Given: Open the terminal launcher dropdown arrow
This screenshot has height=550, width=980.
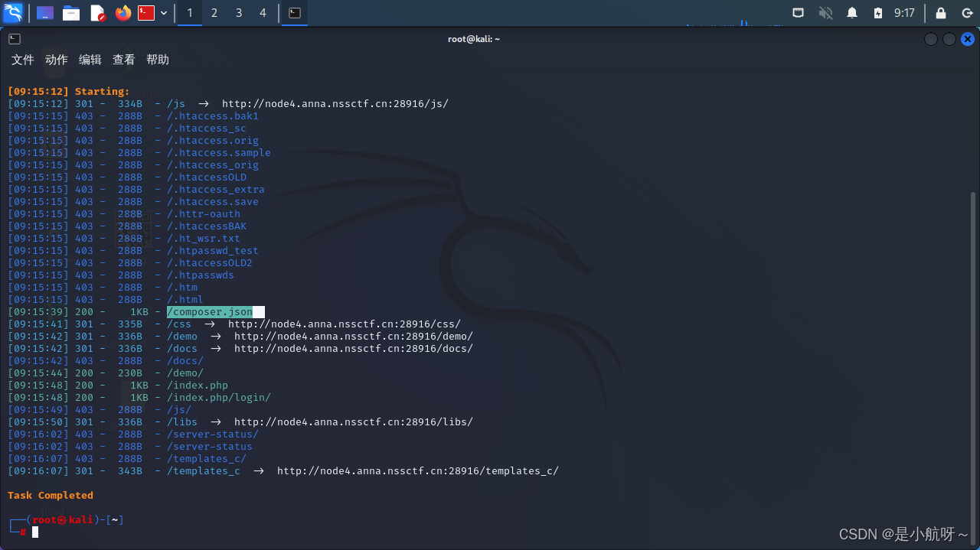Looking at the screenshot, I should 163,13.
